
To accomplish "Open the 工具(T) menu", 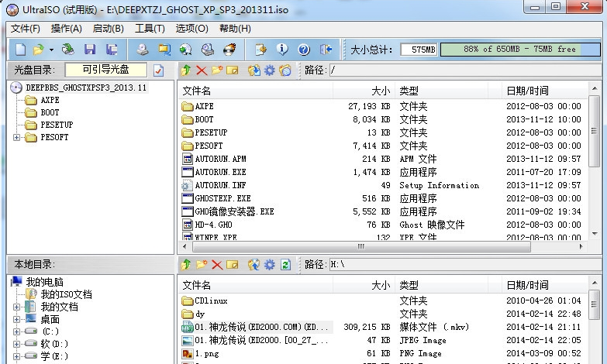I will tap(150, 29).
